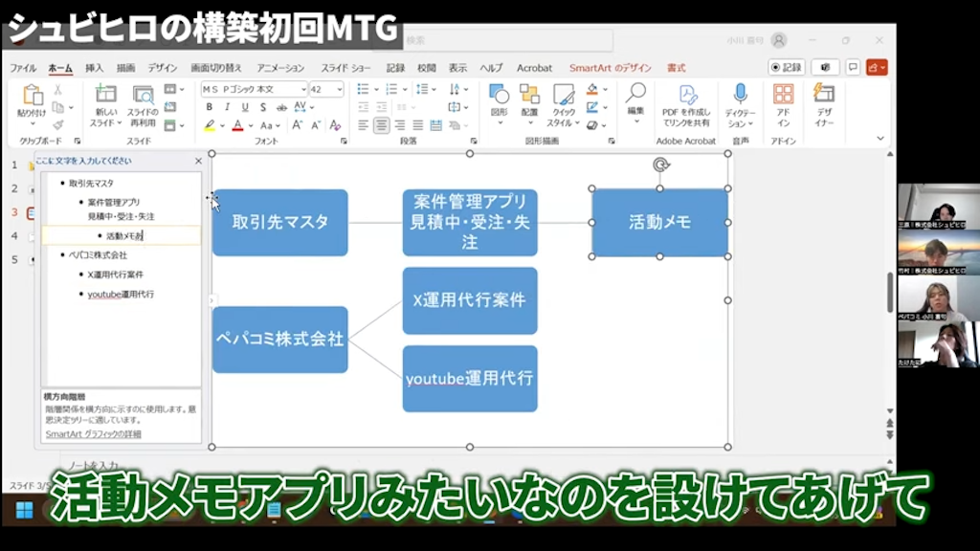Switch to the SmartArtのデザイン ribbon tab

click(610, 67)
